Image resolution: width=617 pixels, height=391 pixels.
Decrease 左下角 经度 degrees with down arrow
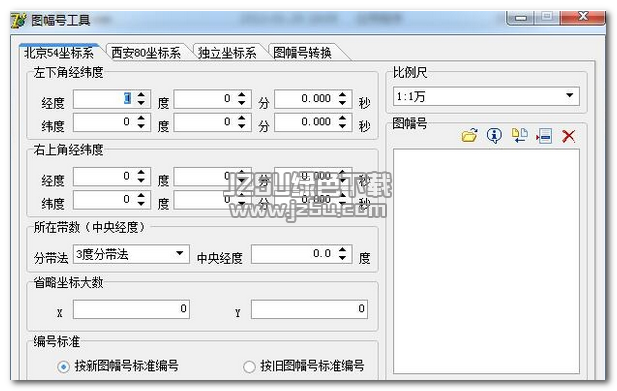point(141,103)
